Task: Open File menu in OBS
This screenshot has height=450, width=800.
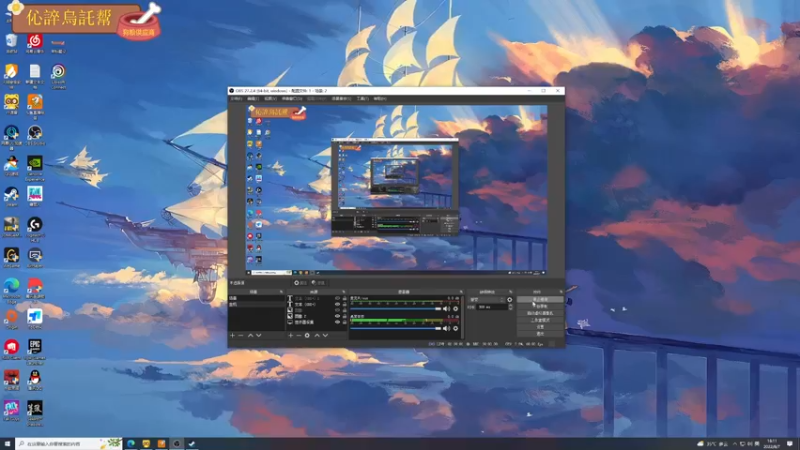Action: 236,98
